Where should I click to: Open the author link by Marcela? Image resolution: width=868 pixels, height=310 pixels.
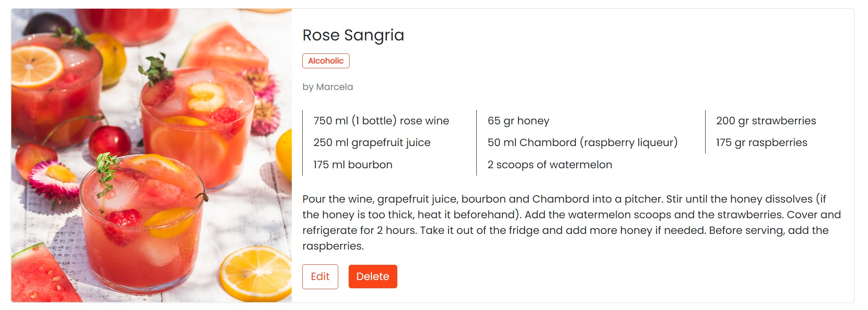(328, 87)
